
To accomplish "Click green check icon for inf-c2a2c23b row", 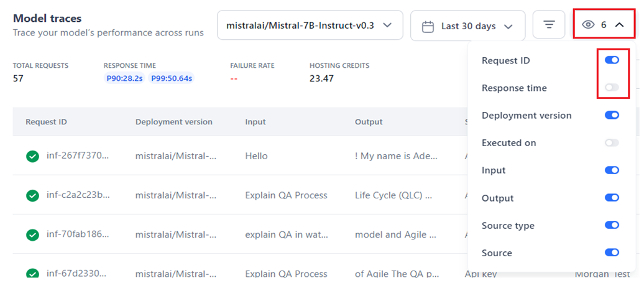I will click(x=33, y=195).
